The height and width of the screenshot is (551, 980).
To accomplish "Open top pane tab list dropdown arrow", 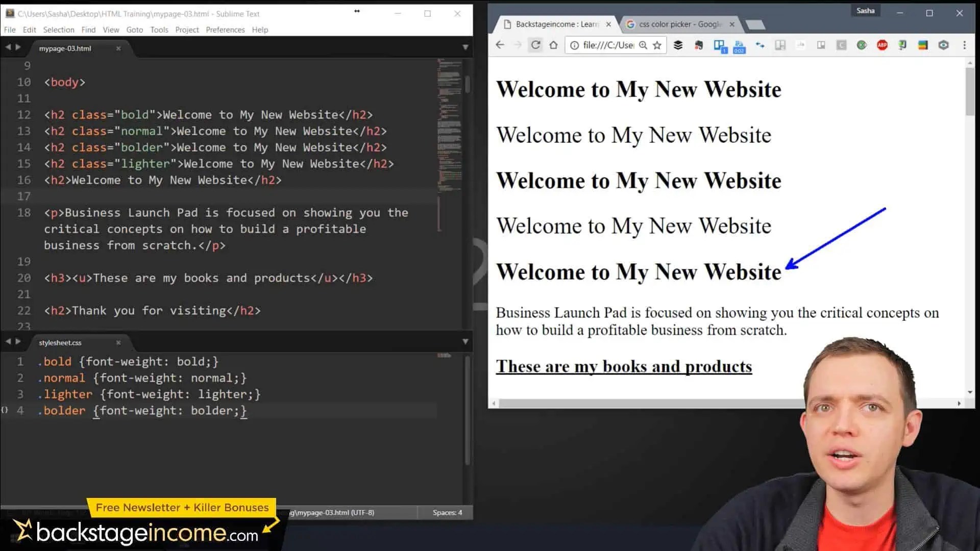I will pyautogui.click(x=465, y=47).
